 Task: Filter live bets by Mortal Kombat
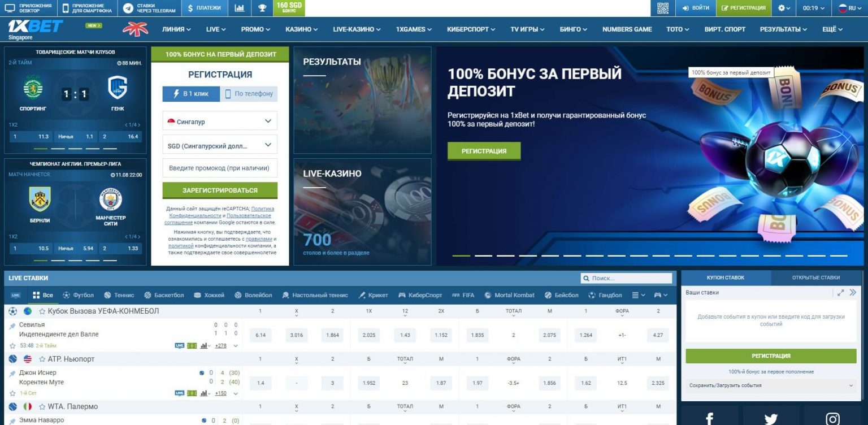(x=509, y=295)
